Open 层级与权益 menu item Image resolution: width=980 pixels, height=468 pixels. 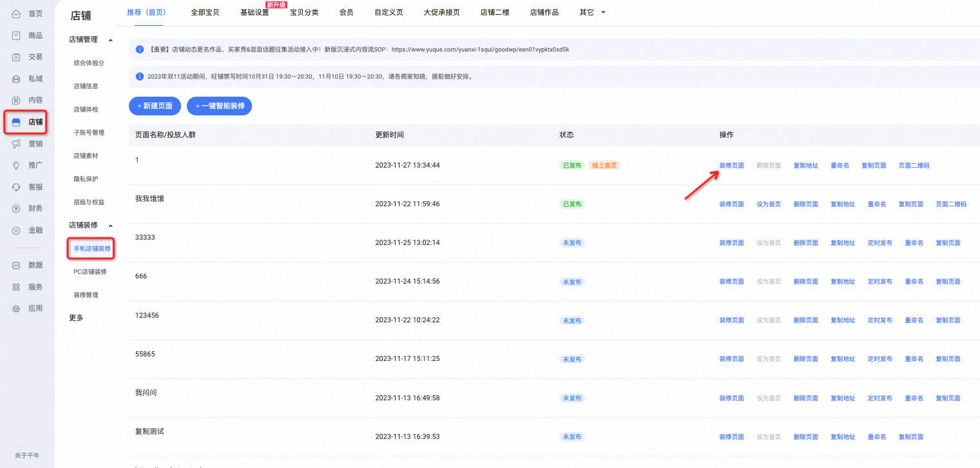[x=89, y=202]
